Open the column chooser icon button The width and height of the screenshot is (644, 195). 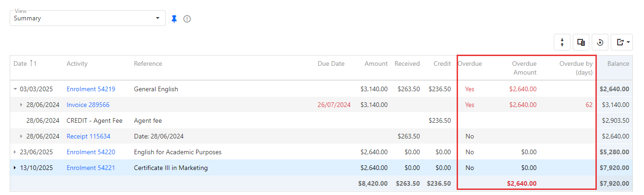pyautogui.click(x=581, y=42)
